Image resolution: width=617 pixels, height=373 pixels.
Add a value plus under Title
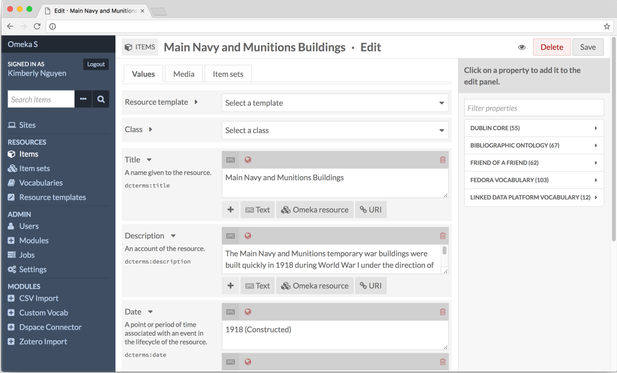click(231, 210)
